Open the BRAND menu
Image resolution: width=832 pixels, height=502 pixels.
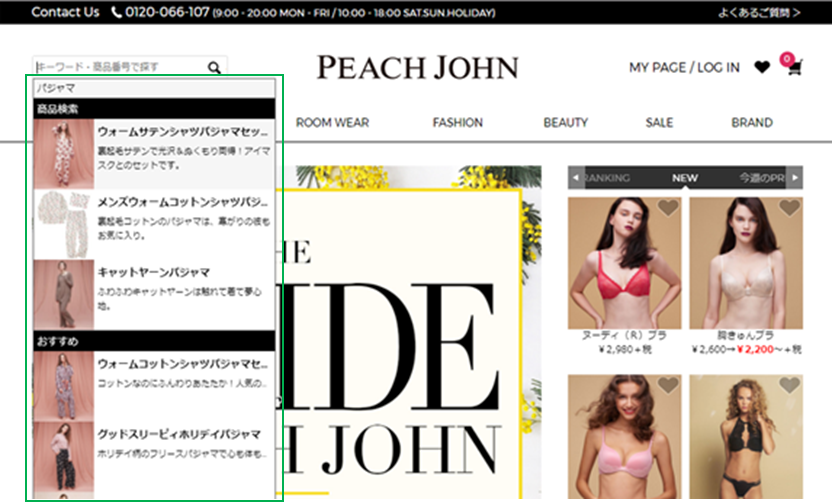[752, 123]
